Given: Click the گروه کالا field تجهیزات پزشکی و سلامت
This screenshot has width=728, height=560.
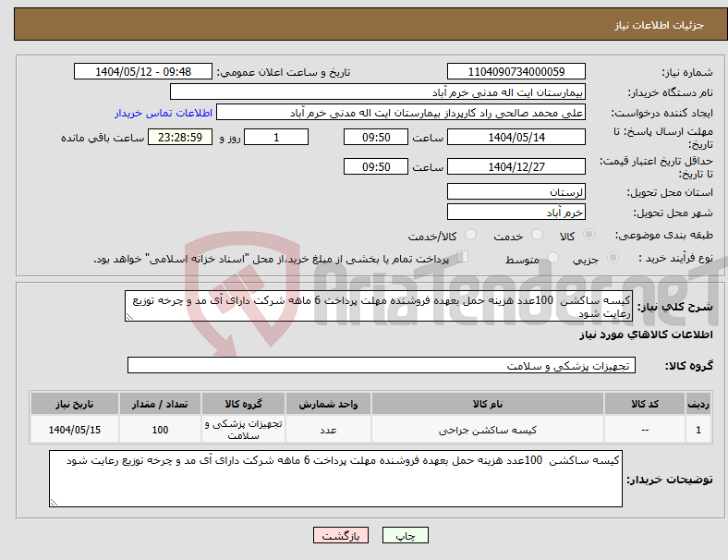Looking at the screenshot, I should [x=382, y=365].
